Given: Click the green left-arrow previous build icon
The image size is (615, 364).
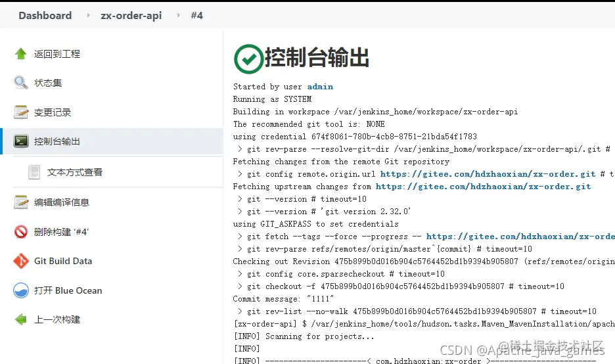Looking at the screenshot, I should (x=21, y=320).
